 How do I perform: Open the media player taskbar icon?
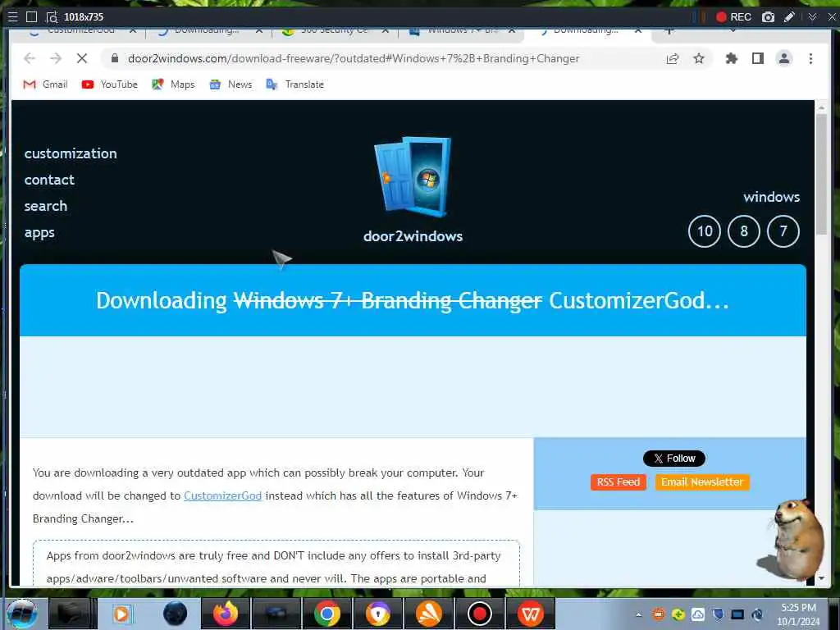pos(121,614)
